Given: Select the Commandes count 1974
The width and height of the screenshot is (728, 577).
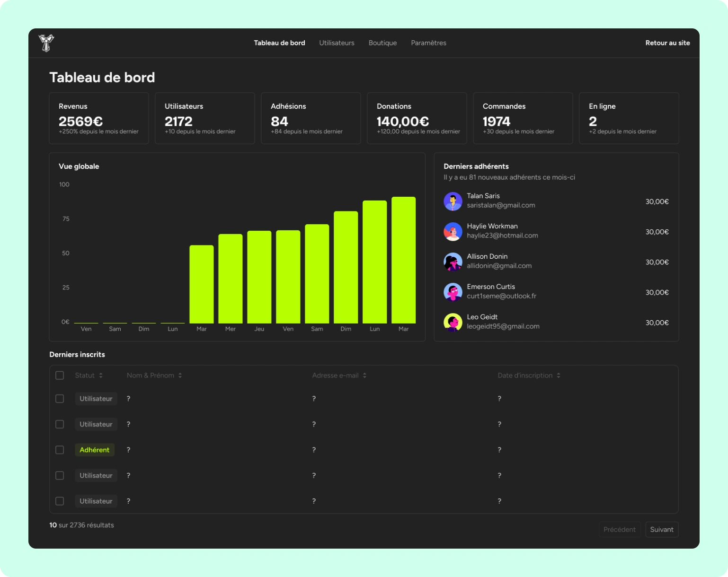Looking at the screenshot, I should 497,122.
